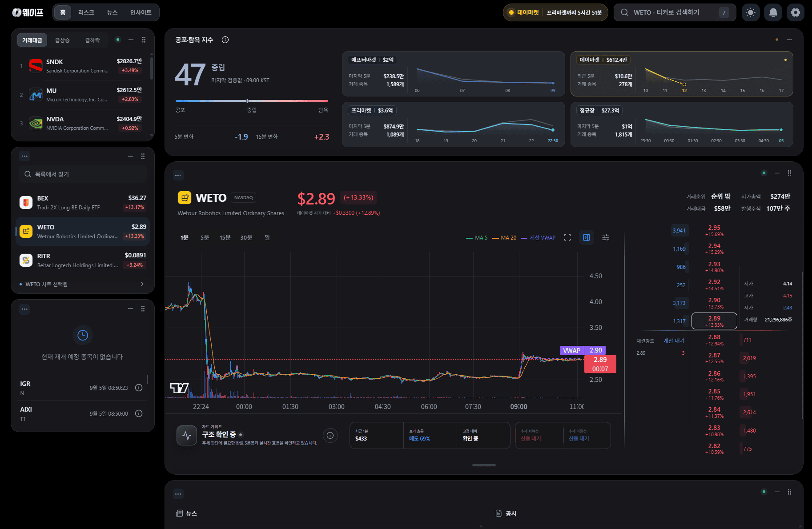Image resolution: width=812 pixels, height=529 pixels.
Task: Open the halt-resume panel options menu
Action: click(24, 309)
